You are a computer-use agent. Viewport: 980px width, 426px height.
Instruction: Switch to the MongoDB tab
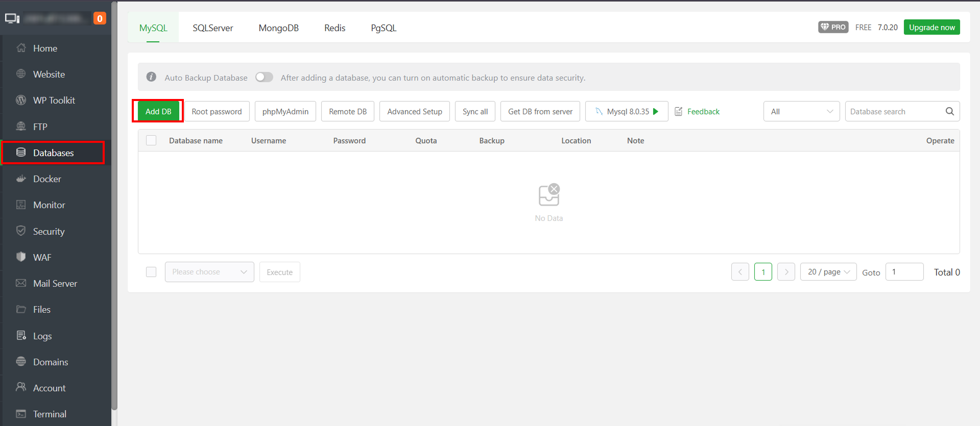(x=278, y=28)
